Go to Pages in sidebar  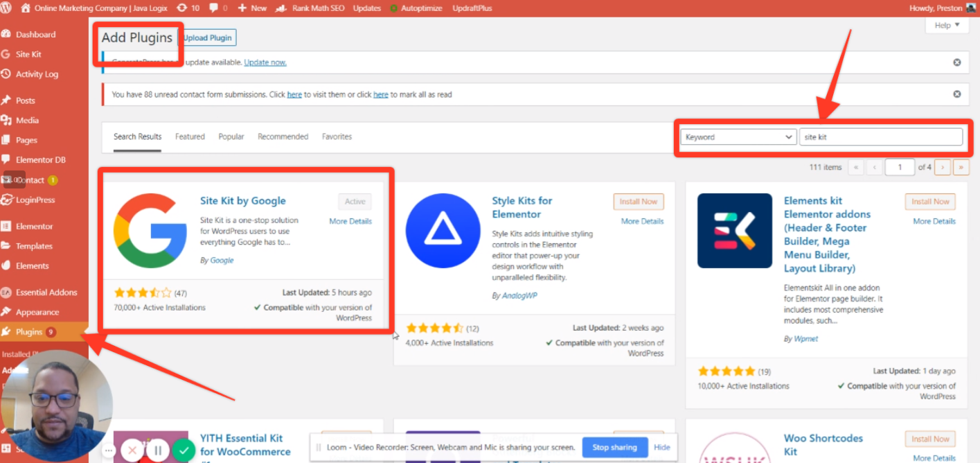[x=26, y=140]
